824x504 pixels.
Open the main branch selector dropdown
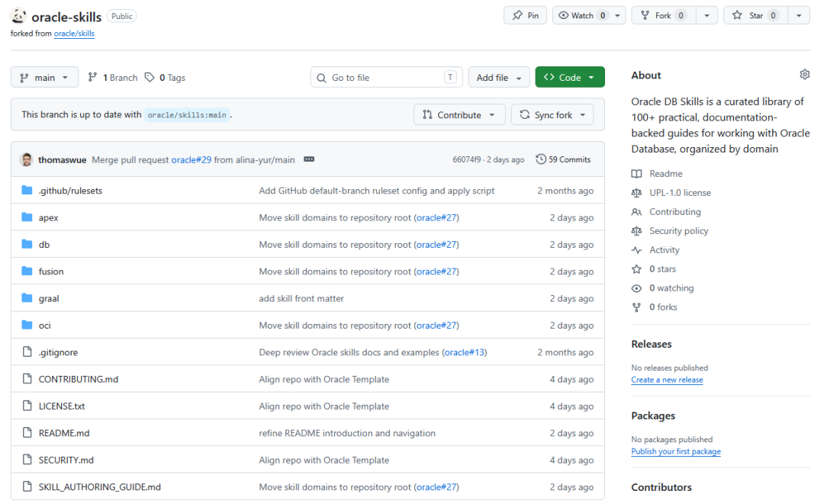tap(45, 77)
